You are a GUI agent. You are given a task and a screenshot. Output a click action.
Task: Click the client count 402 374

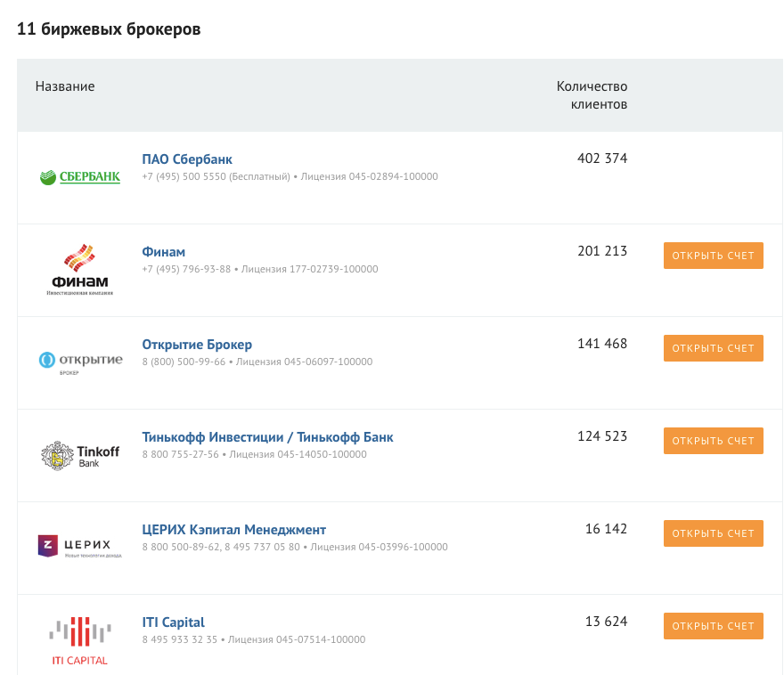point(602,159)
